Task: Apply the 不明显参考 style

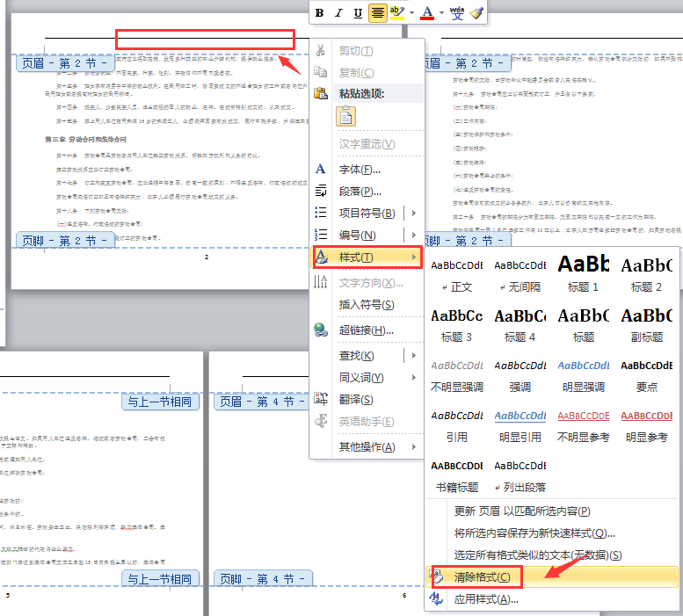Action: pyautogui.click(x=584, y=426)
